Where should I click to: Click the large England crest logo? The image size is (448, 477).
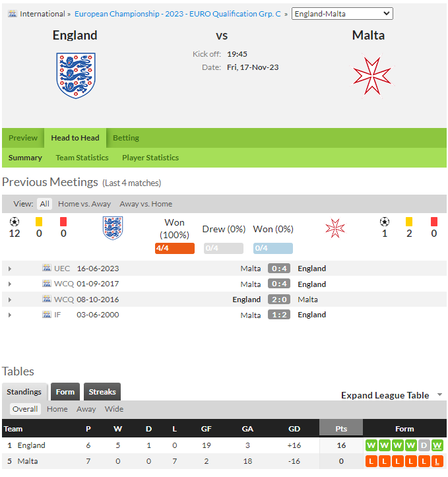click(x=76, y=75)
